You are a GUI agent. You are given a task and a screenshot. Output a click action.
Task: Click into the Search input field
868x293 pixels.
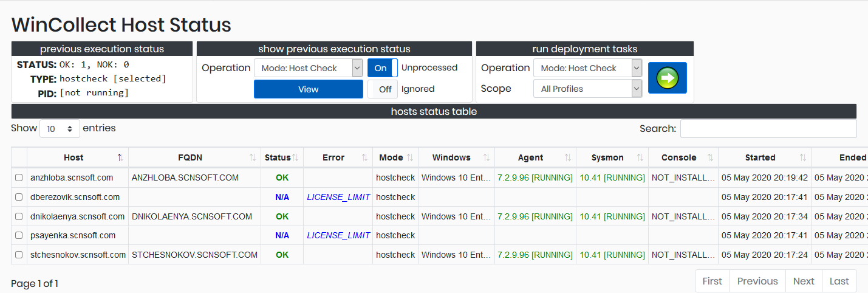click(x=768, y=129)
